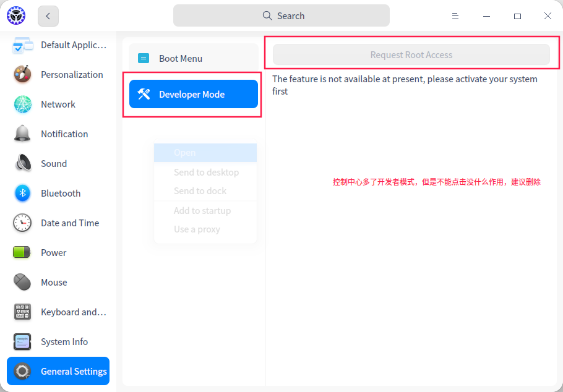Maximize the Control Center window
Viewport: 563px width, 392px height.
click(x=517, y=16)
